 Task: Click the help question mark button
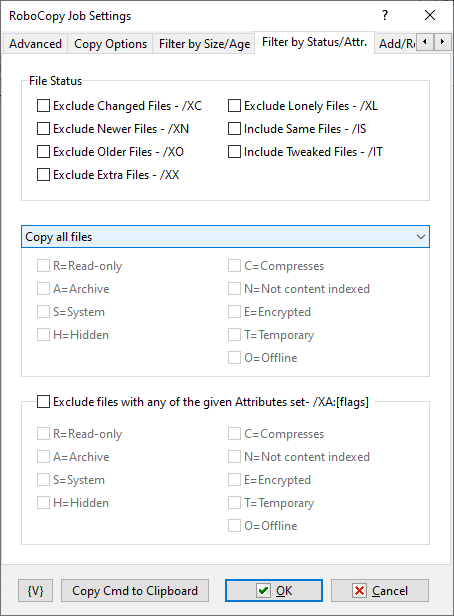tap(385, 15)
